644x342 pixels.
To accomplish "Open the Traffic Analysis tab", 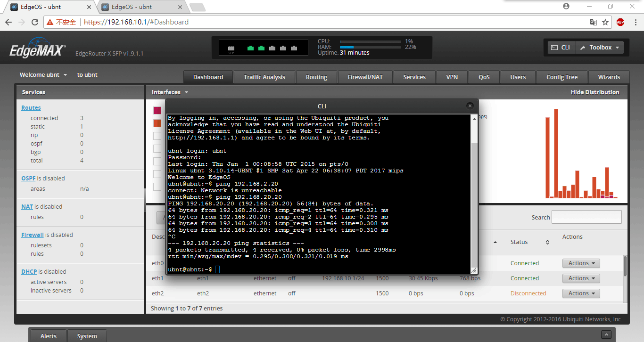I will pyautogui.click(x=264, y=77).
